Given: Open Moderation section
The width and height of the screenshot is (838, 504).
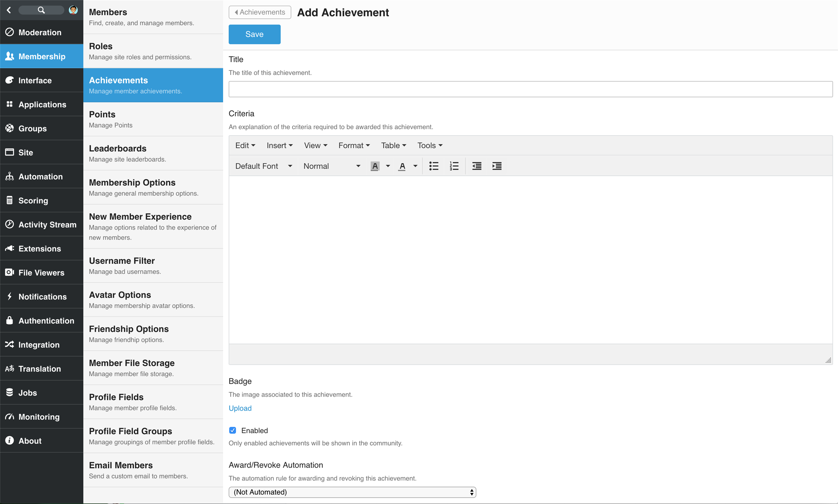Looking at the screenshot, I should 42,32.
